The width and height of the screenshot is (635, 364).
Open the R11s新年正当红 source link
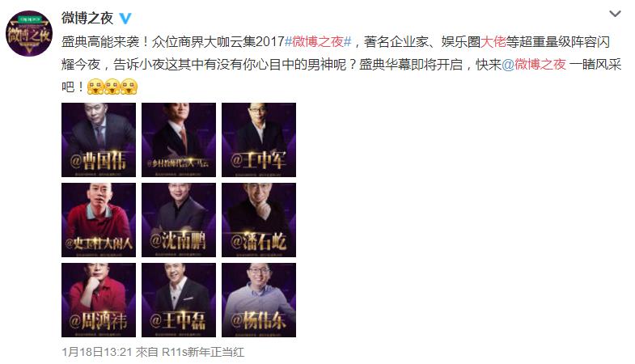(203, 352)
